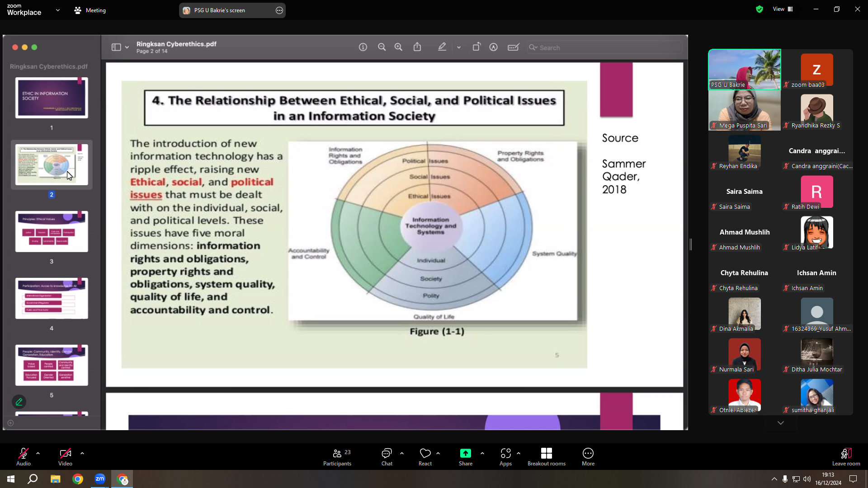The width and height of the screenshot is (868, 488).
Task: Select the highlight pen tool
Action: tap(442, 47)
